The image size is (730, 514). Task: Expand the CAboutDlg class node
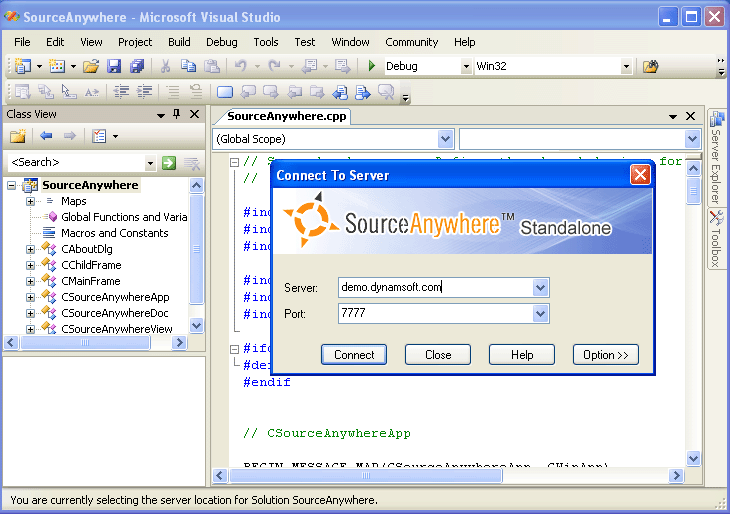30,249
